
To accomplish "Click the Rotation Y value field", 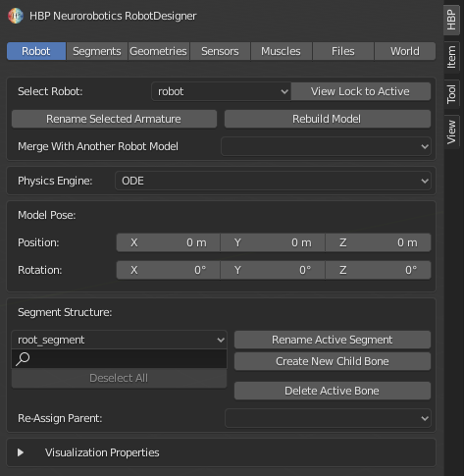I will (x=273, y=270).
